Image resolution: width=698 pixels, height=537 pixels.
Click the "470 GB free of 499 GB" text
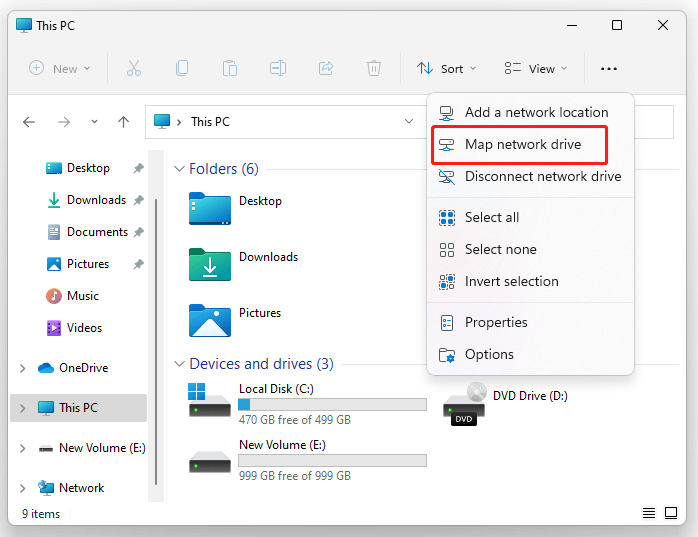[295, 420]
